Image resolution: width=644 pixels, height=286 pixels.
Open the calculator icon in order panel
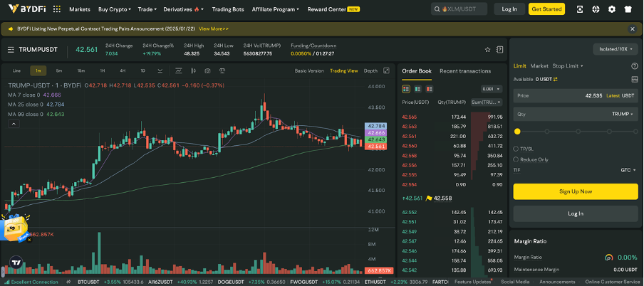tap(634, 79)
